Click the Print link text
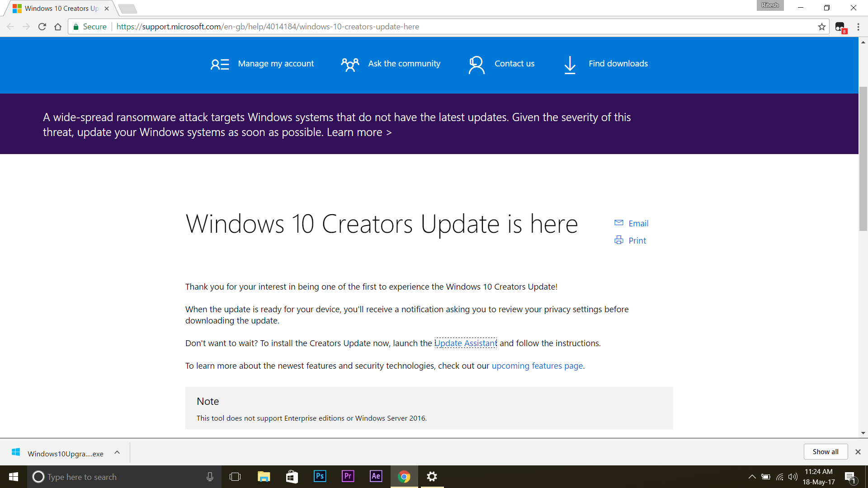Screen dimensions: 868x488 pos(637,241)
